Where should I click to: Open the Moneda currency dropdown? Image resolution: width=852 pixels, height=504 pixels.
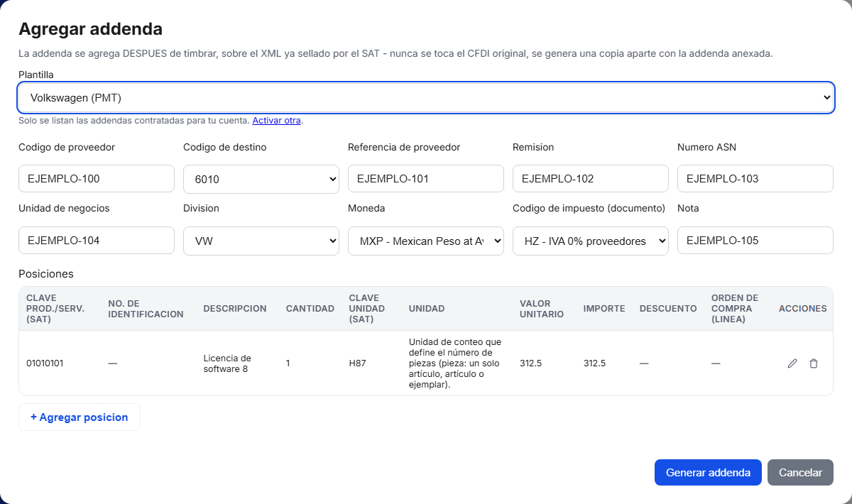click(426, 241)
